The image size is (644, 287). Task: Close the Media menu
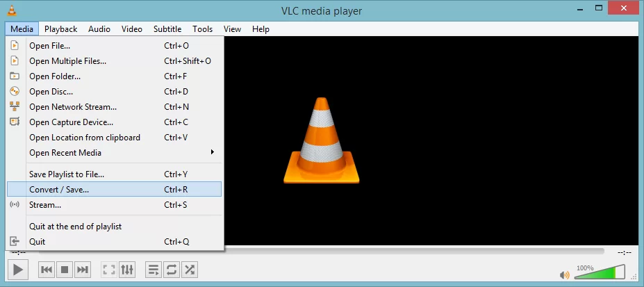pyautogui.click(x=22, y=28)
